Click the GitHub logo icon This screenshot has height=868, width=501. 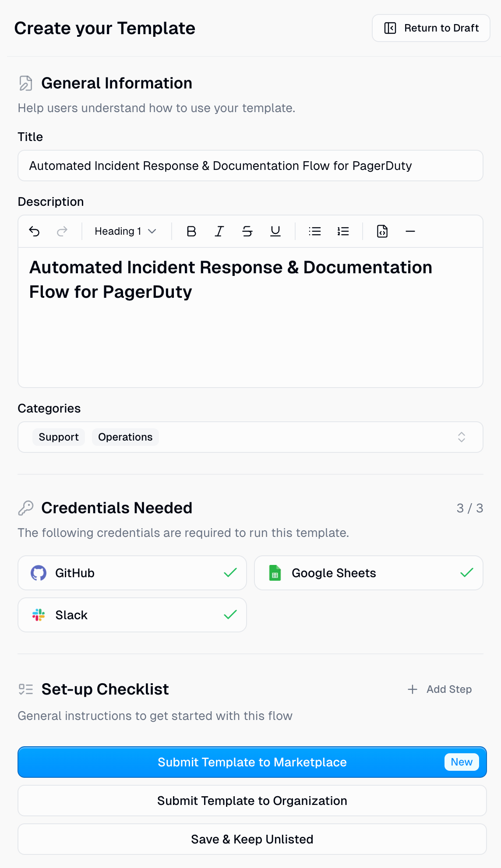(39, 573)
